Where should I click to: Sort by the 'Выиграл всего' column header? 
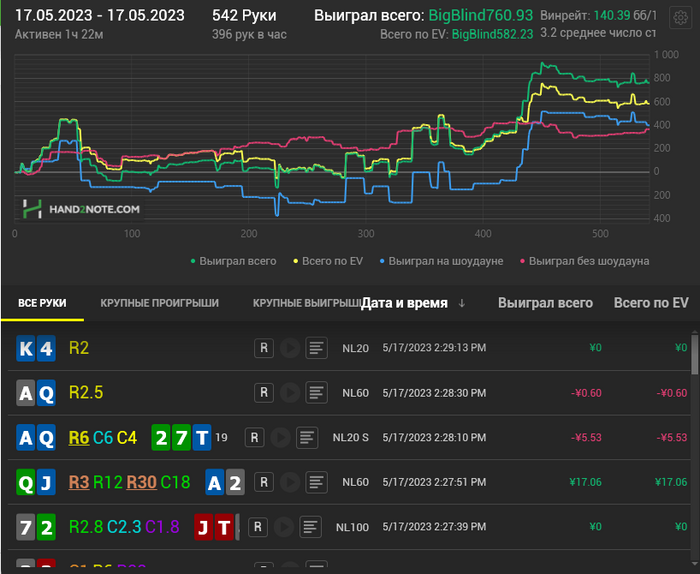546,303
